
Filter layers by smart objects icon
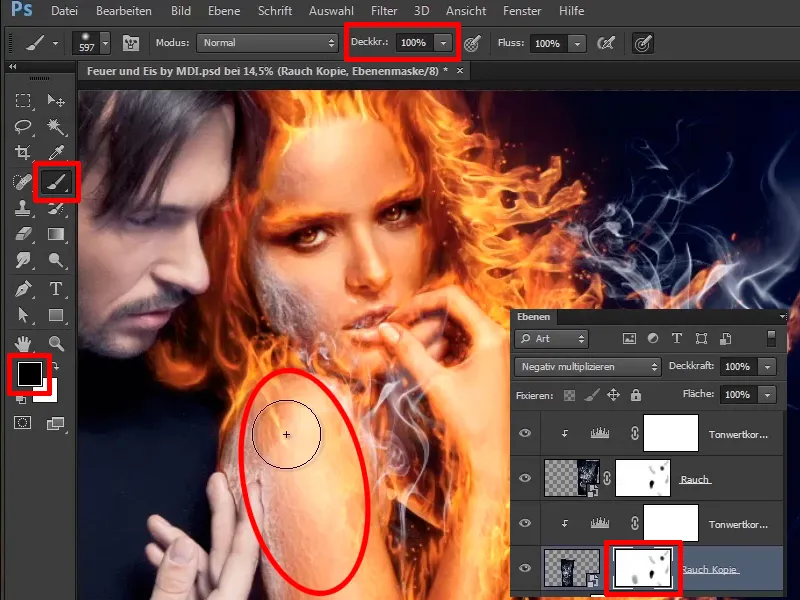click(726, 338)
